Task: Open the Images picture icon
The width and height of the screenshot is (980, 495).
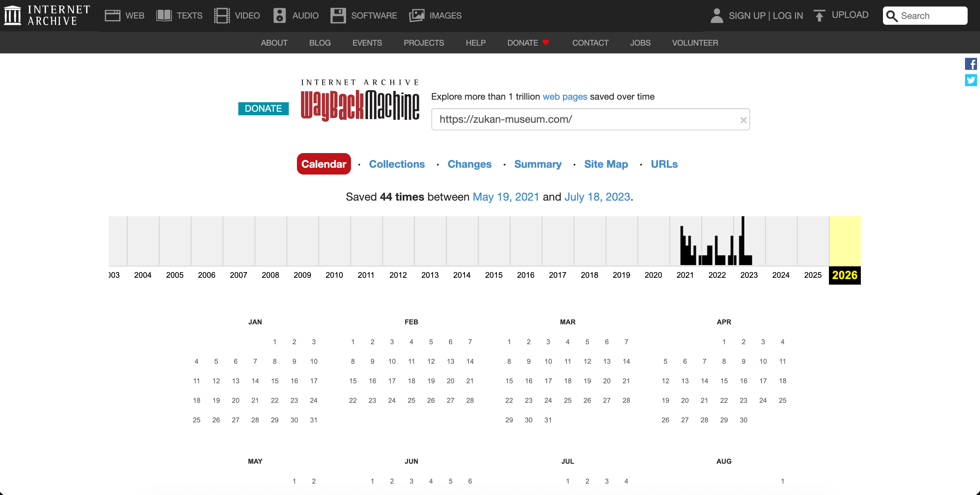Action: point(416,16)
